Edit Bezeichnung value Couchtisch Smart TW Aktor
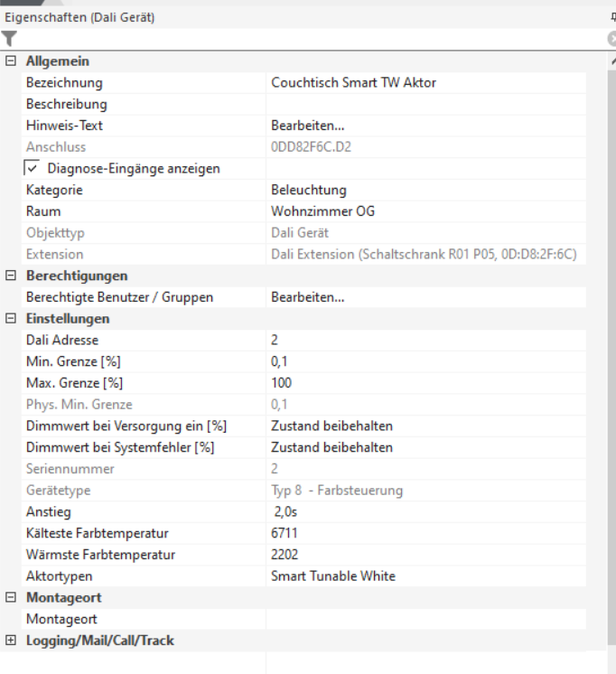 426,82
